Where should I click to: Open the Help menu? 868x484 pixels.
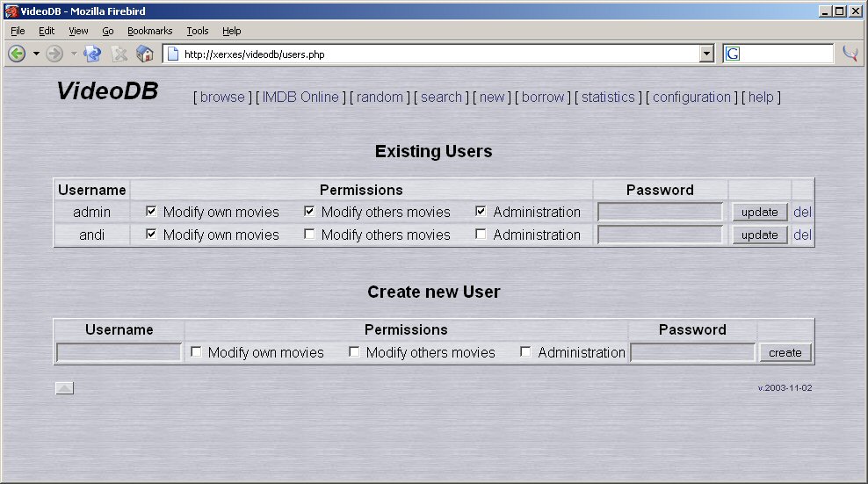[x=231, y=31]
